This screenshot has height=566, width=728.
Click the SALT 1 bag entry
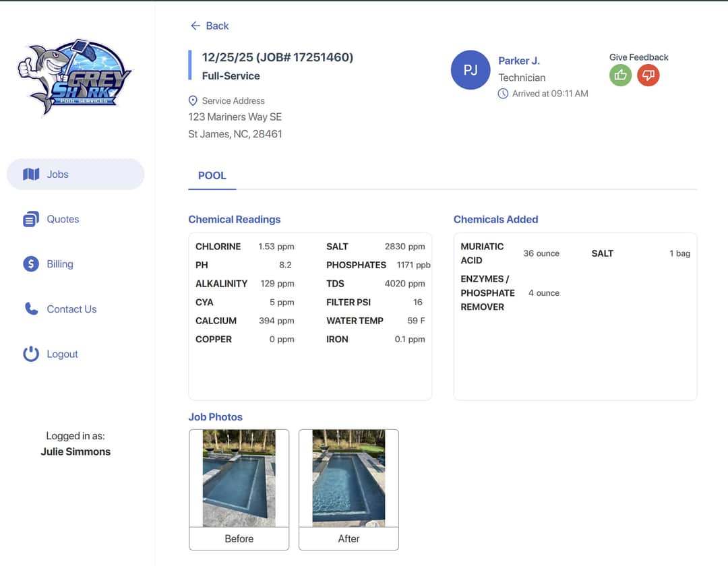tap(641, 253)
